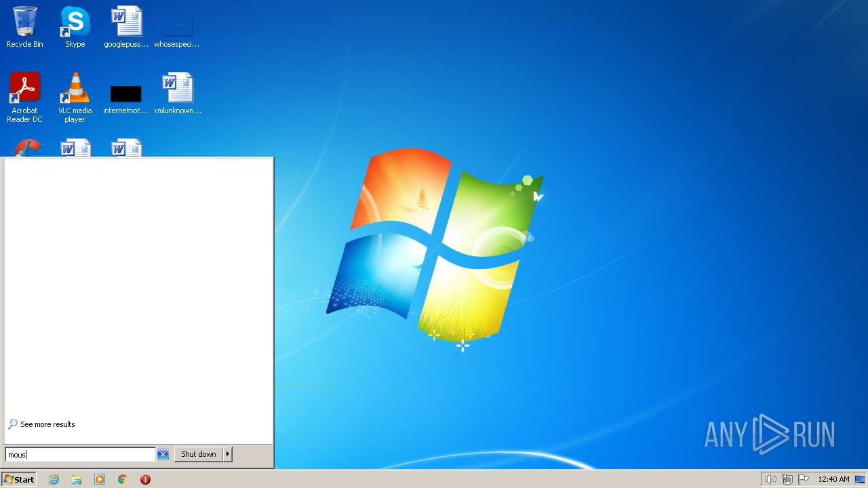Viewport: 868px width, 488px height.
Task: Click the clock showing 12:40 AM
Action: (833, 479)
